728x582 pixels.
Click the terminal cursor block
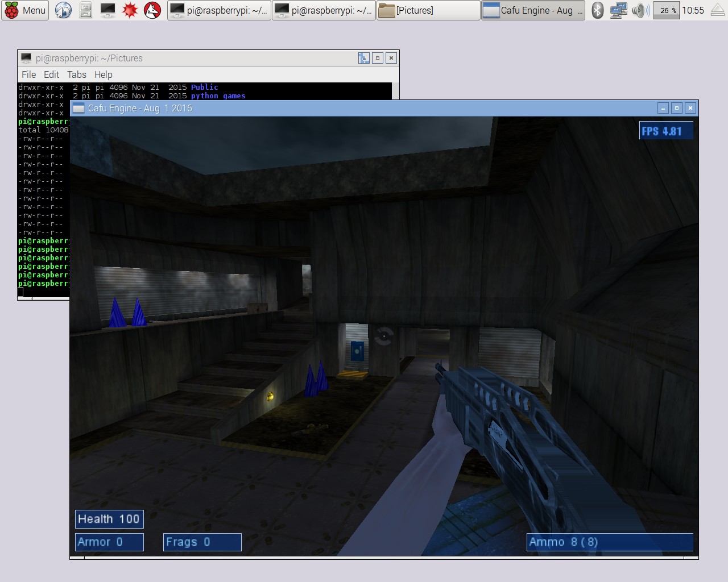point(20,292)
